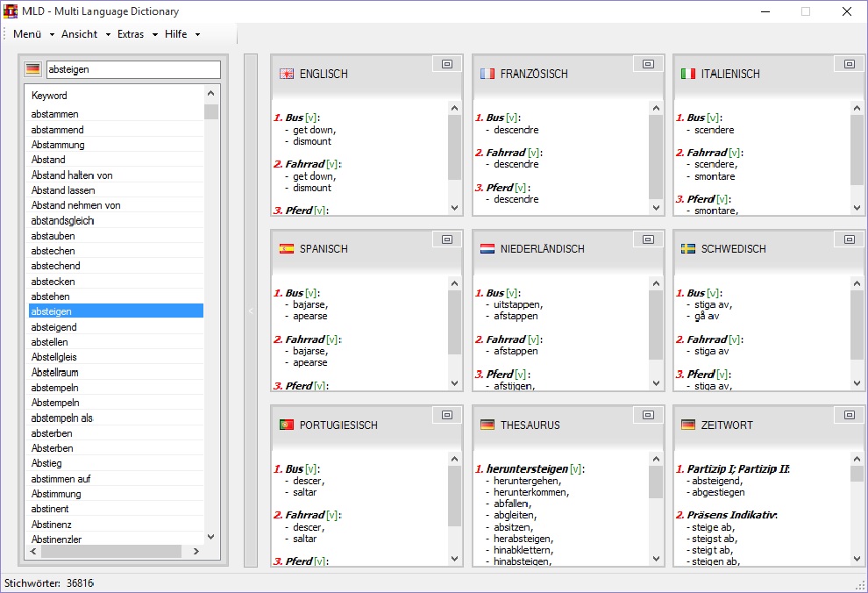Click the Spanish flag icon in Spanisch panel
Viewport: 868px width, 593px height.
286,249
